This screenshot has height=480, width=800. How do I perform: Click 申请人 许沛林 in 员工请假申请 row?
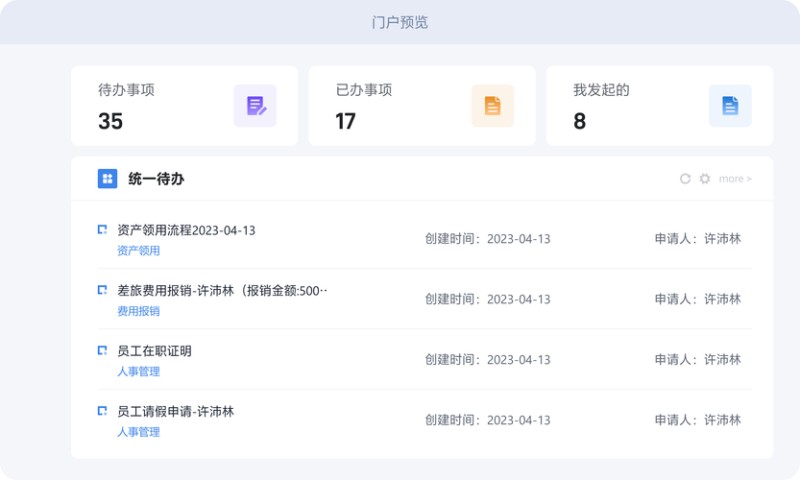pos(698,420)
